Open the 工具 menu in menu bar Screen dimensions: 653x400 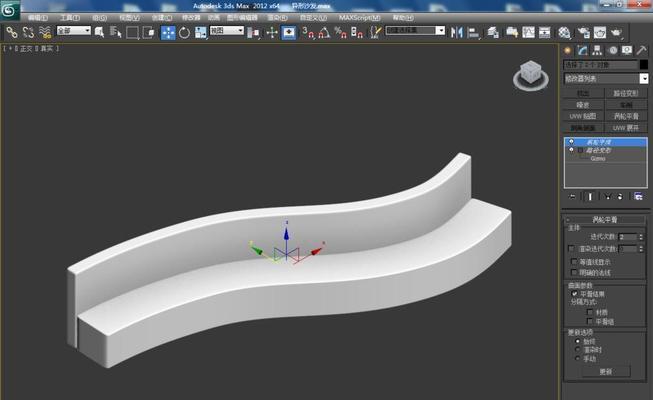pos(69,17)
